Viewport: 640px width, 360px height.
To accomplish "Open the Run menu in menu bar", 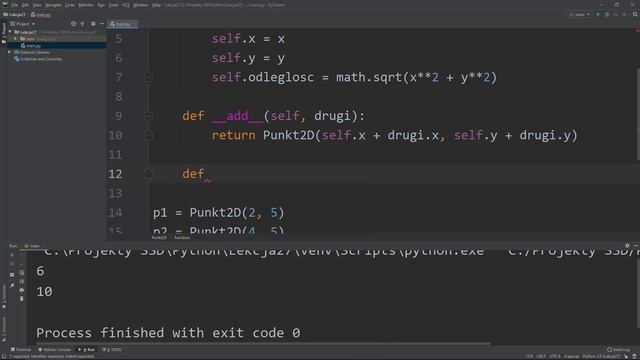I will pos(101,5).
